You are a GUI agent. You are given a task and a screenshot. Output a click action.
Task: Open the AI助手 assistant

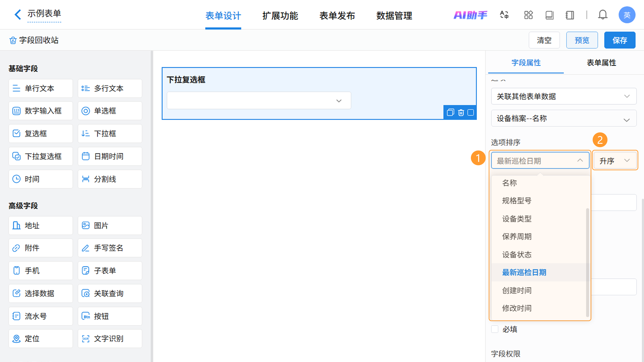470,15
